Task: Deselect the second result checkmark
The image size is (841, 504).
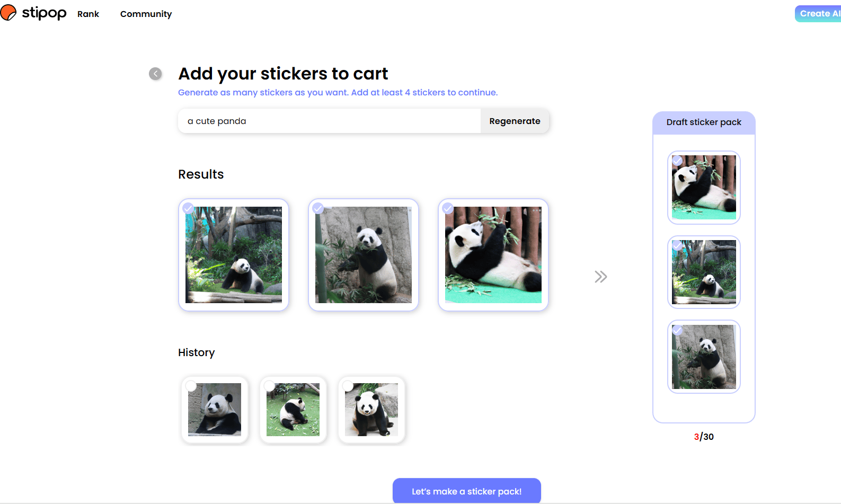Action: coord(318,208)
